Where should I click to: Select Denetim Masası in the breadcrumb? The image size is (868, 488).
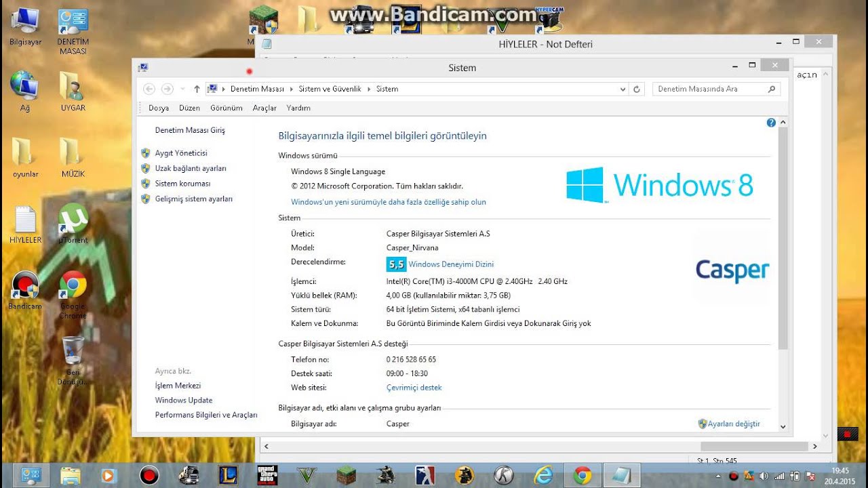coord(257,89)
